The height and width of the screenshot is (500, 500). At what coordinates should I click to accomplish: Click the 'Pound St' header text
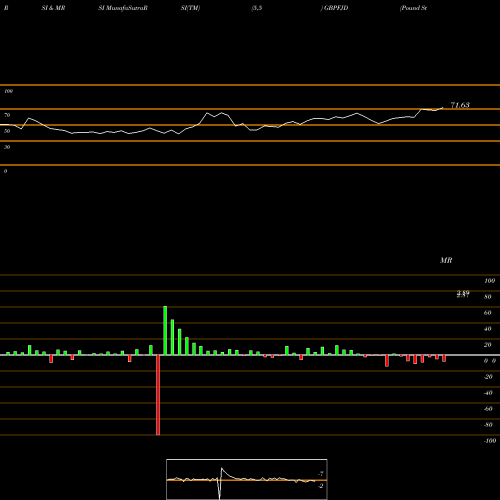click(x=413, y=8)
